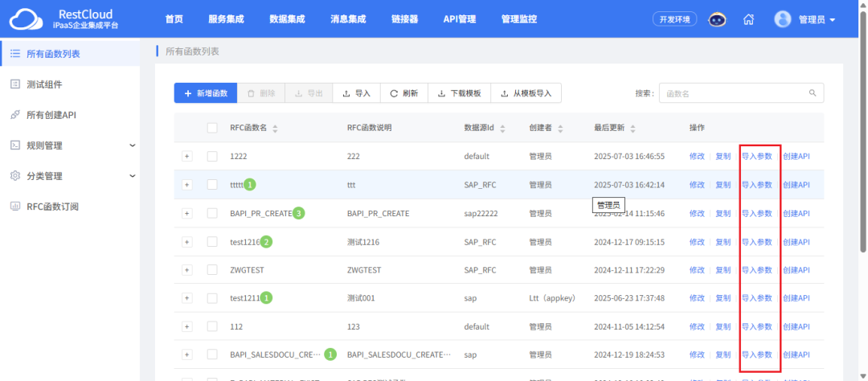
Task: Click the 管理员 user avatar icon
Action: [784, 19]
